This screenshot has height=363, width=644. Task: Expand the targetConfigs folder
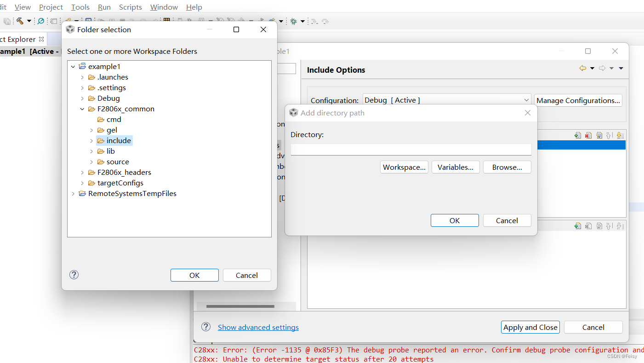82,183
